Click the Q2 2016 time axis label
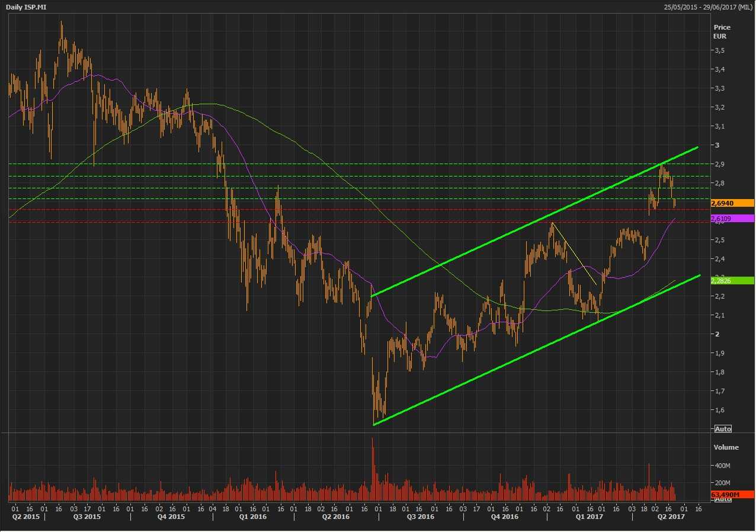 [335, 517]
